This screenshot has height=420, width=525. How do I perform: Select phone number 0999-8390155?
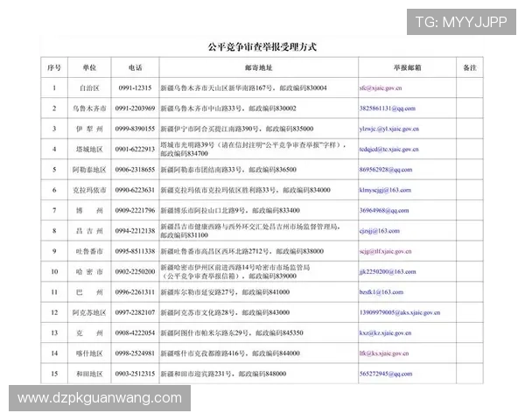pos(136,129)
